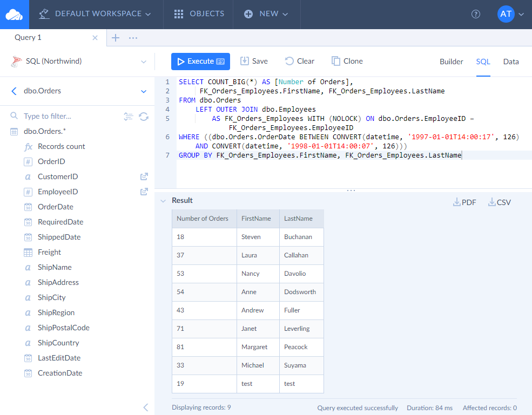Select the ShipAddress field
The width and height of the screenshot is (532, 415).
point(58,283)
